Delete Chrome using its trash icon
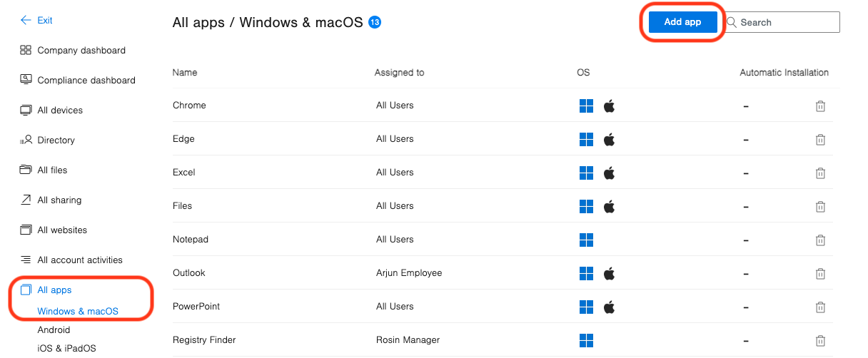This screenshot has height=358, width=868. 821,106
